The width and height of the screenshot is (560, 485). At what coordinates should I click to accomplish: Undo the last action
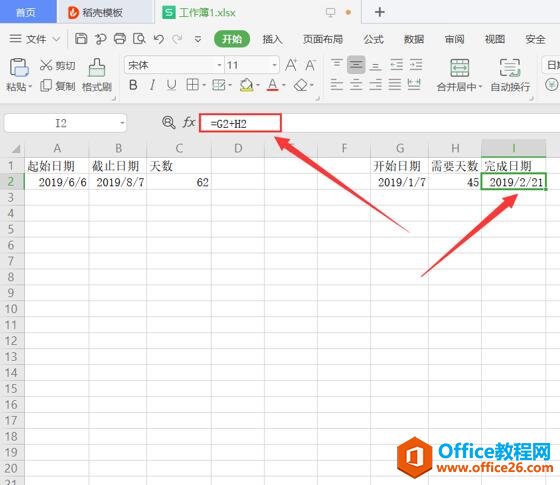point(159,39)
